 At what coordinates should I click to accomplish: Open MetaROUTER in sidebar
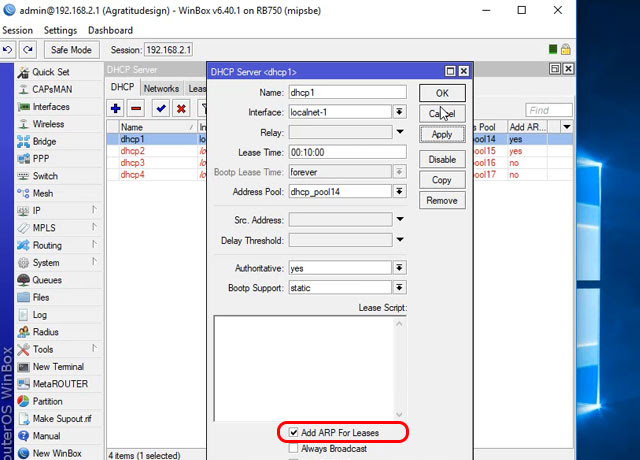coord(60,384)
